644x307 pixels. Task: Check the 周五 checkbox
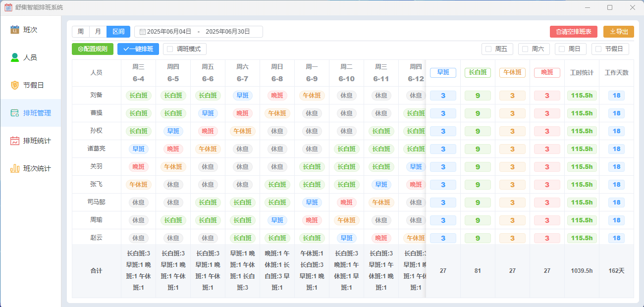pos(488,49)
